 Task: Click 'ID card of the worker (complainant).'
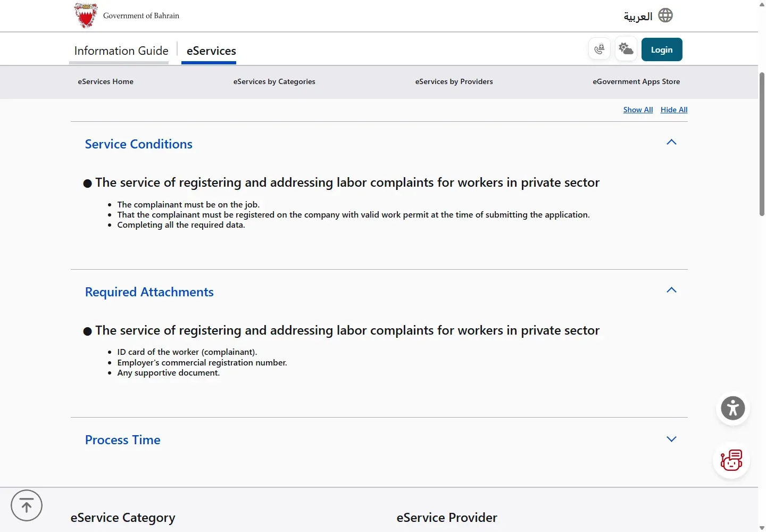187,352
